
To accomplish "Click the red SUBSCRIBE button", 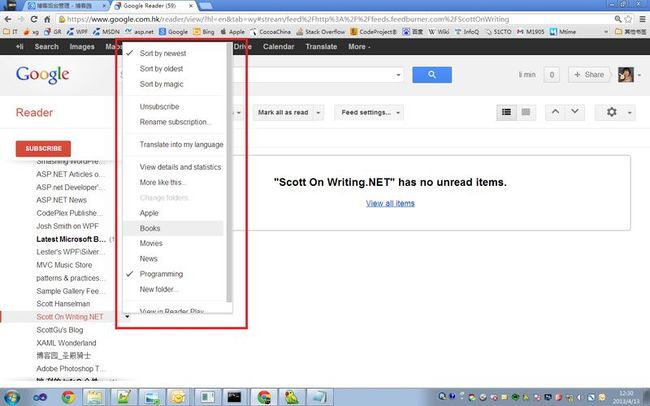I will tap(43, 148).
